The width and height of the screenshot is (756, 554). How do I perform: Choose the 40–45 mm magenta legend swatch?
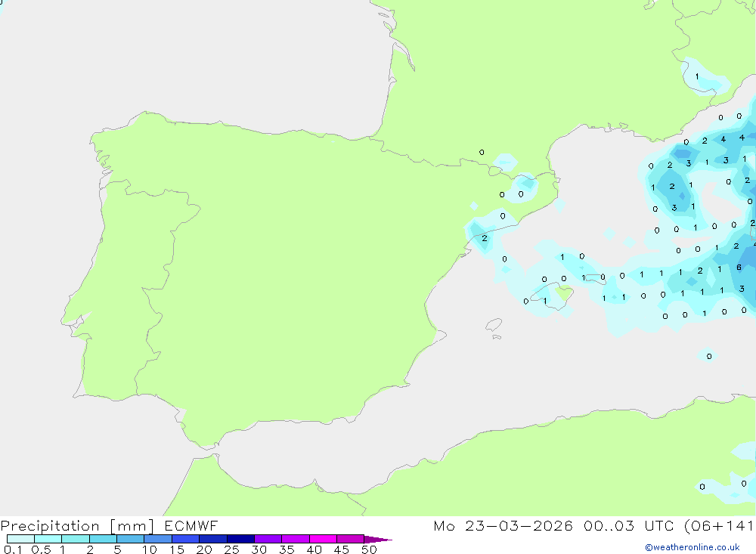[323, 539]
